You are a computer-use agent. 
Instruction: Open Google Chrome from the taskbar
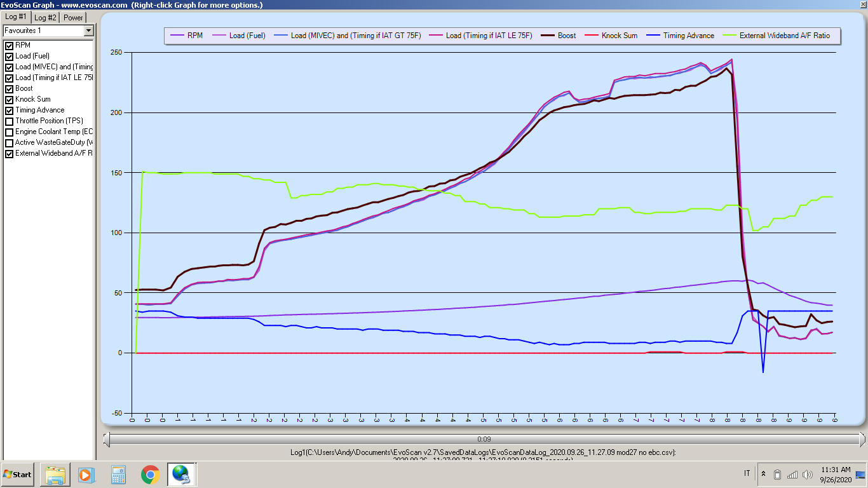coord(150,475)
